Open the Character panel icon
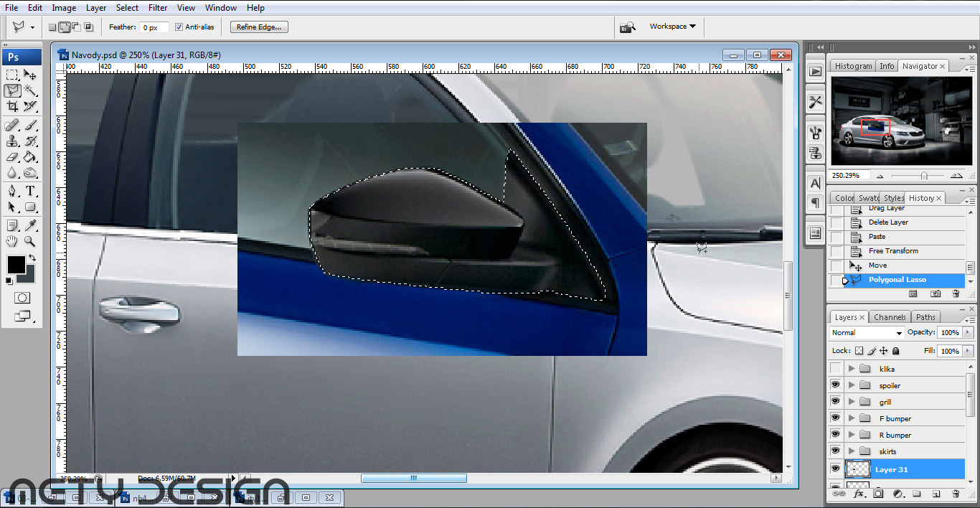The height and width of the screenshot is (508, 980). pyautogui.click(x=816, y=184)
